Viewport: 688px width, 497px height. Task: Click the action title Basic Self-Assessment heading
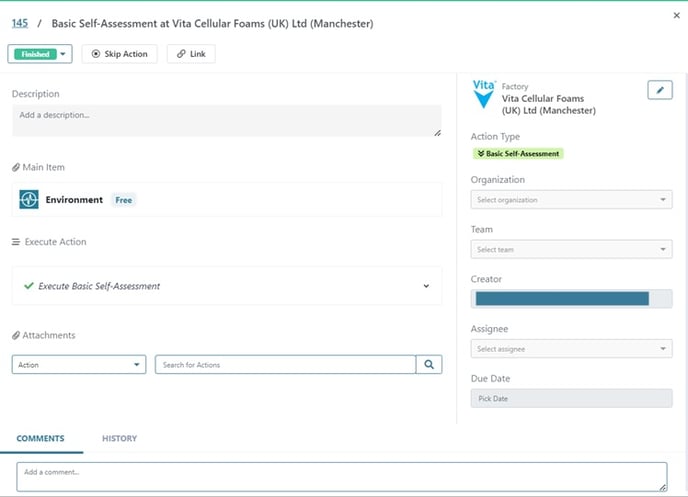tap(212, 23)
